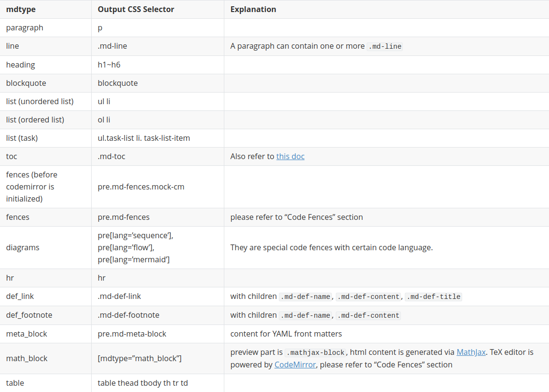The height and width of the screenshot is (392, 549).
Task: Select the "Explanation" column header
Action: [253, 9]
